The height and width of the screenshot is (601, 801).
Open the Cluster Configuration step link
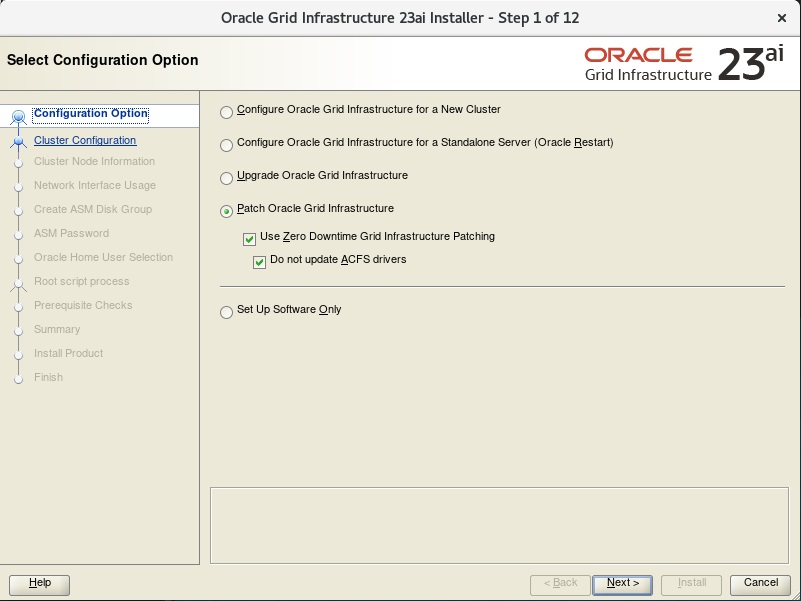click(85, 140)
